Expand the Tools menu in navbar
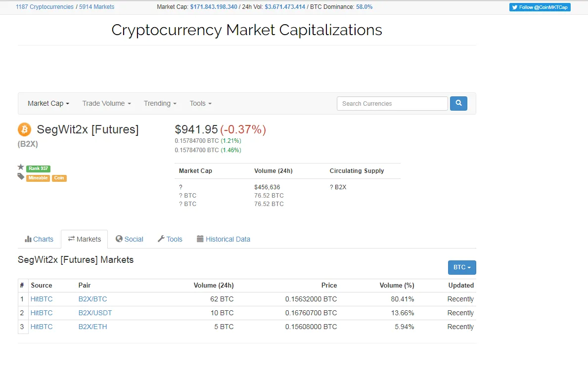Screen dimensions: 588x377 [201, 103]
